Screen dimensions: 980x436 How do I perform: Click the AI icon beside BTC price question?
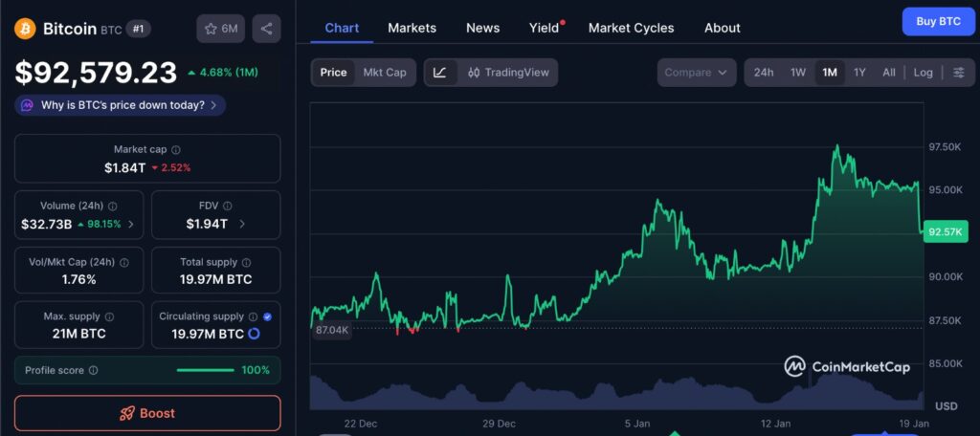[x=27, y=105]
